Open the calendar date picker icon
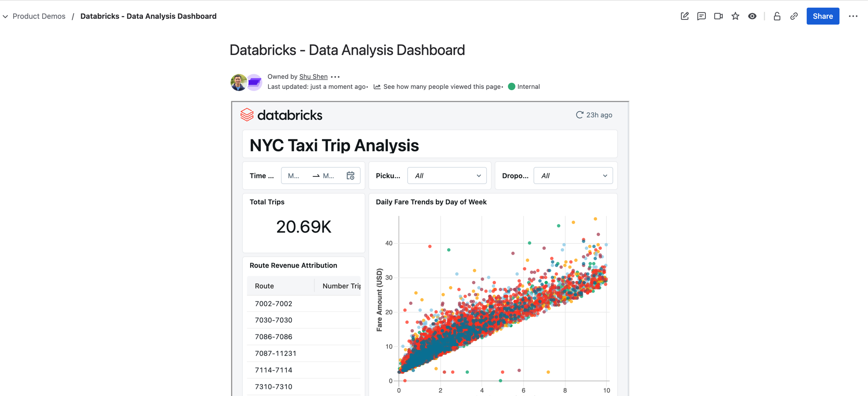The image size is (868, 396). (x=350, y=176)
